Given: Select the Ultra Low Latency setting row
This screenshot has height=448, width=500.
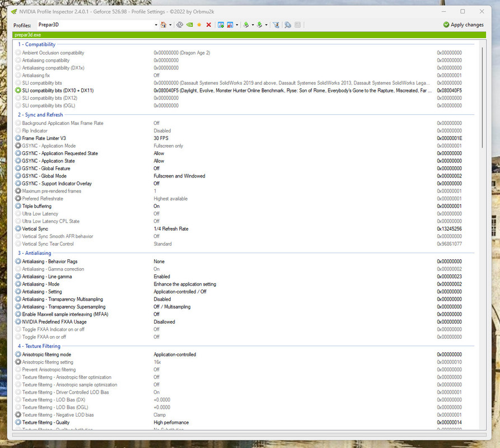Looking at the screenshot, I should [x=245, y=213].
